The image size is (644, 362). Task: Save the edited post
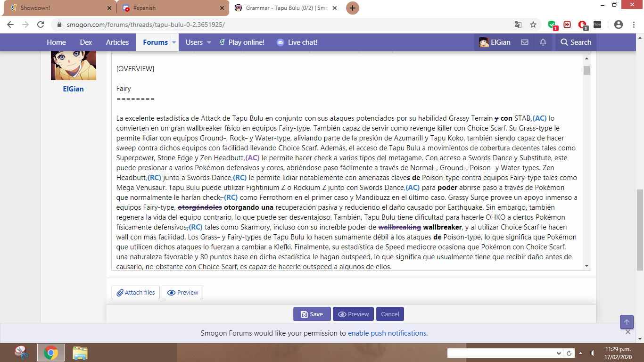click(312, 314)
